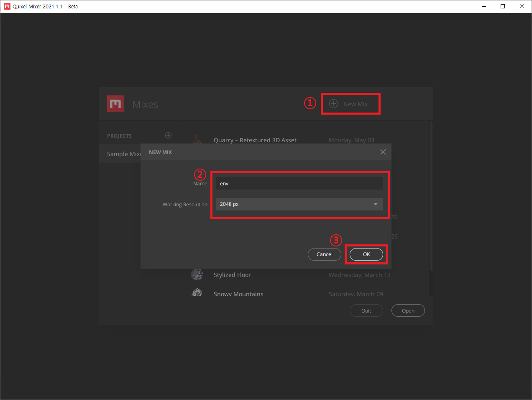Select Quarry – Retextured 3D Asset mix
Viewport: 532px width, 400px height.
click(255, 140)
